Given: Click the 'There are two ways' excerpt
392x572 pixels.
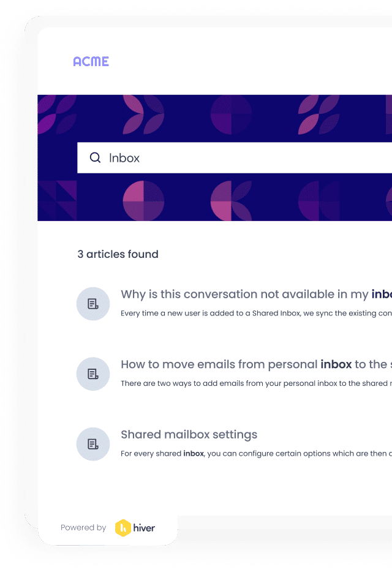Looking at the screenshot, I should click(256, 383).
